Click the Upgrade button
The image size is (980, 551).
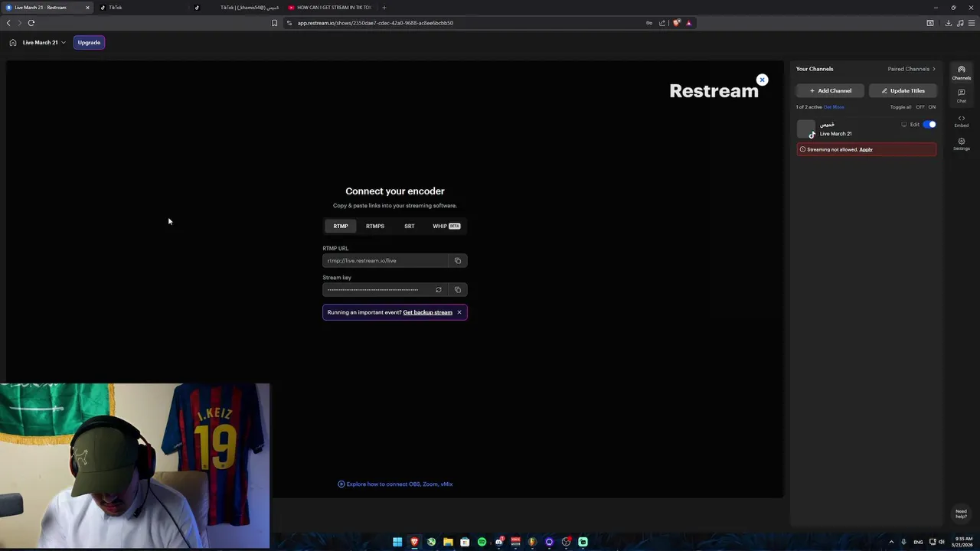click(x=89, y=43)
